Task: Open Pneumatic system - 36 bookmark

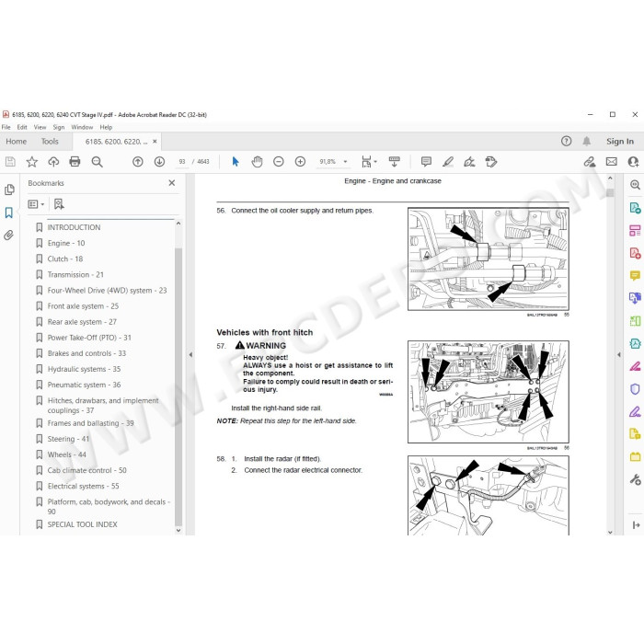Action: (x=85, y=385)
